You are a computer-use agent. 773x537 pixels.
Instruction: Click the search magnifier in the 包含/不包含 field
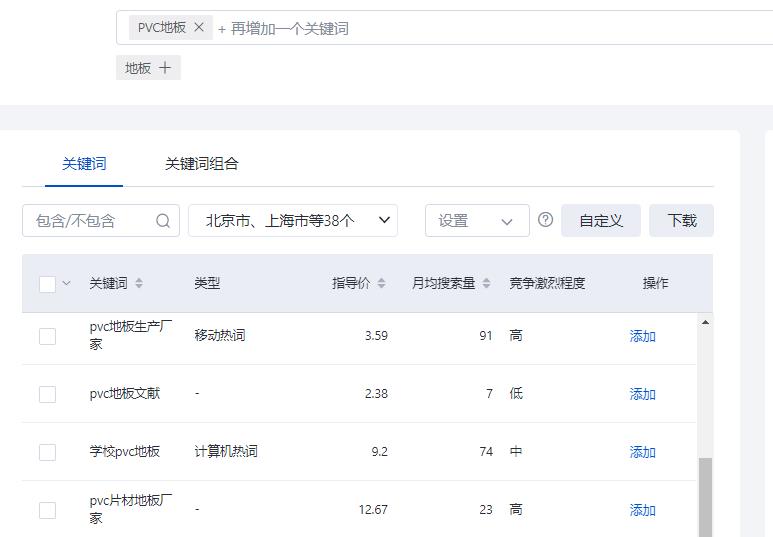tap(163, 221)
